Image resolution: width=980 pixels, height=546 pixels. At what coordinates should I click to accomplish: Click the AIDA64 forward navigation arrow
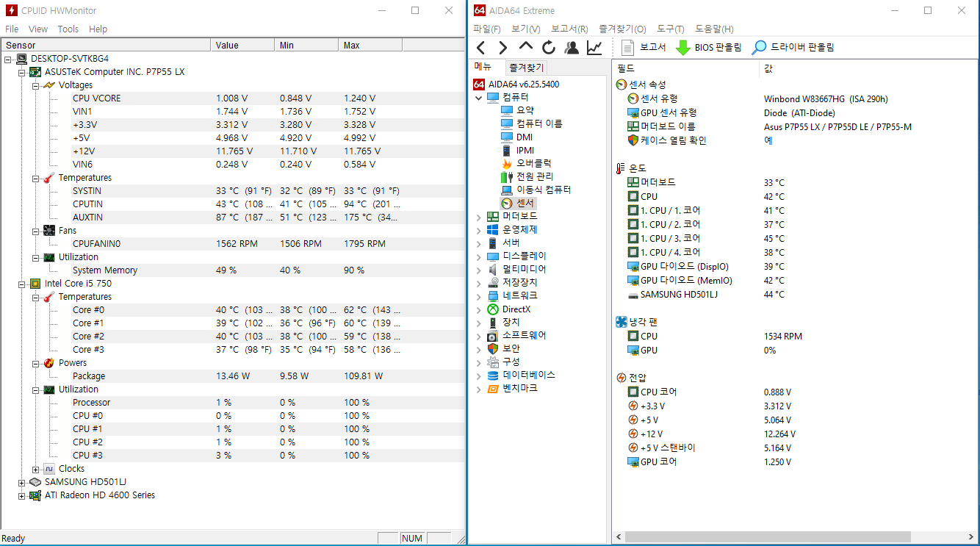coord(502,48)
